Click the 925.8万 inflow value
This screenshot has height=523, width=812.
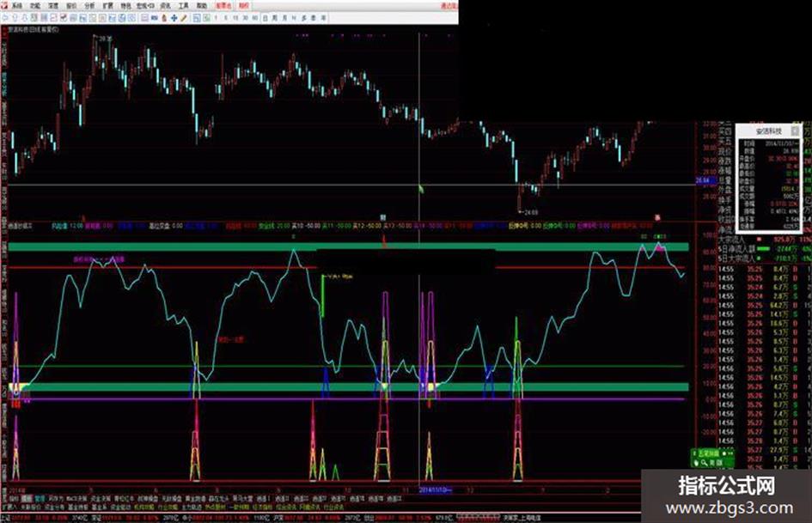pos(784,240)
